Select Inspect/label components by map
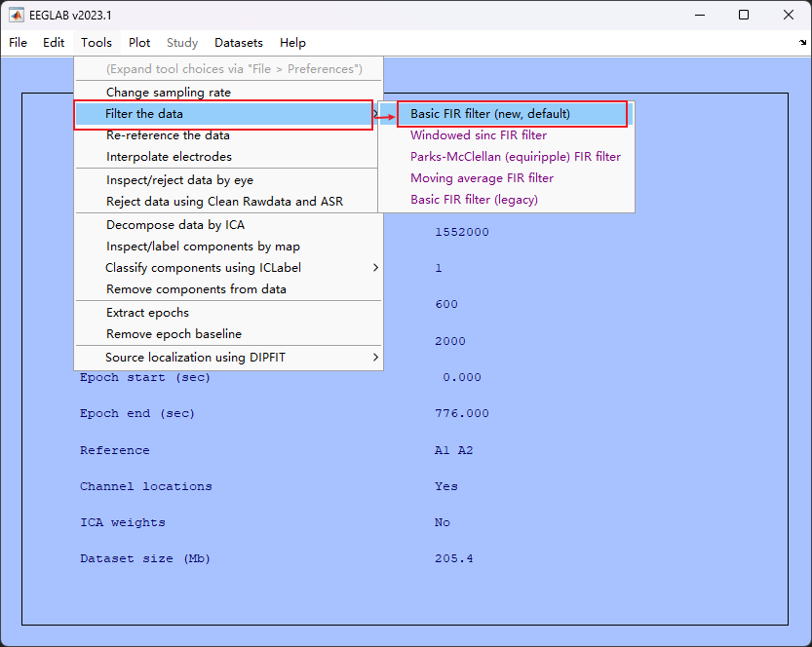This screenshot has width=812, height=647. [228, 247]
